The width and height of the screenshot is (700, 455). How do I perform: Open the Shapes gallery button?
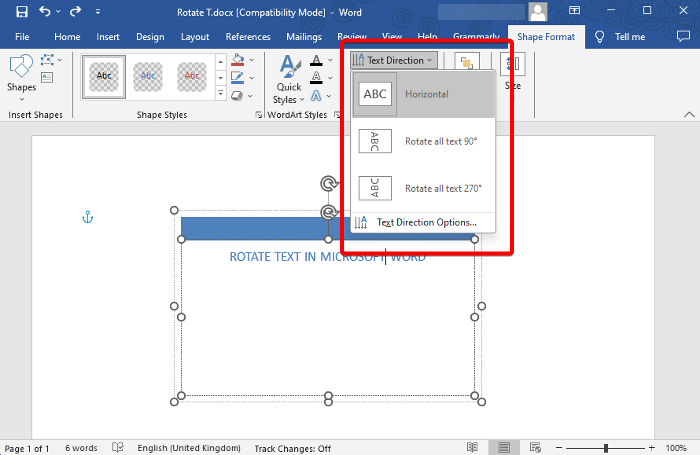point(21,78)
